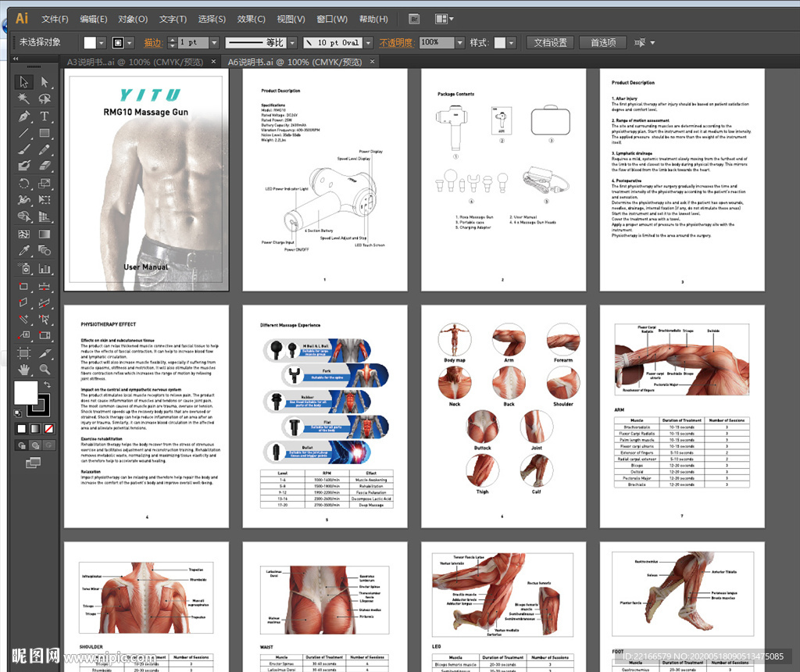Pick the Magic Wand tool
The height and width of the screenshot is (672, 800).
[x=23, y=98]
